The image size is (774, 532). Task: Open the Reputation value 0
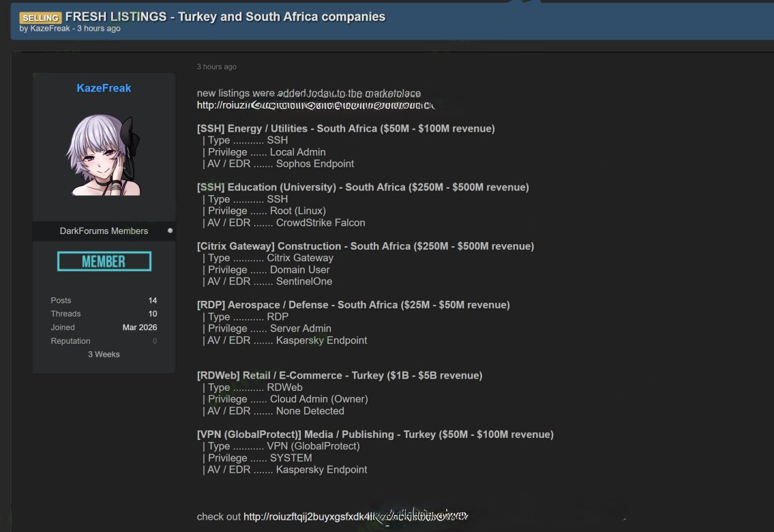[155, 341]
